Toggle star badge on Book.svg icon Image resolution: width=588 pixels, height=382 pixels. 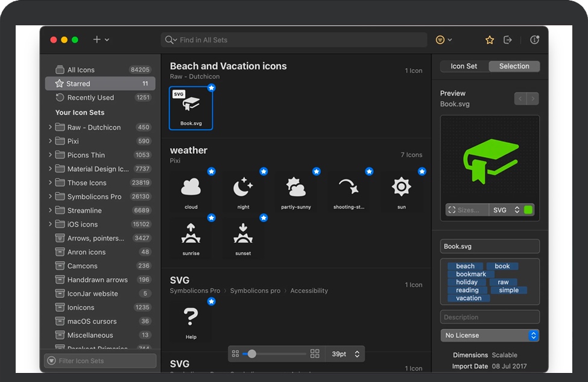tap(211, 88)
